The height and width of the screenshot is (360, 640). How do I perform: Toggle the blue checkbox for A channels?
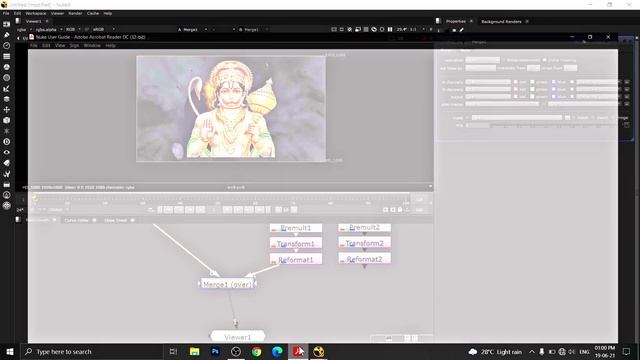click(x=553, y=82)
